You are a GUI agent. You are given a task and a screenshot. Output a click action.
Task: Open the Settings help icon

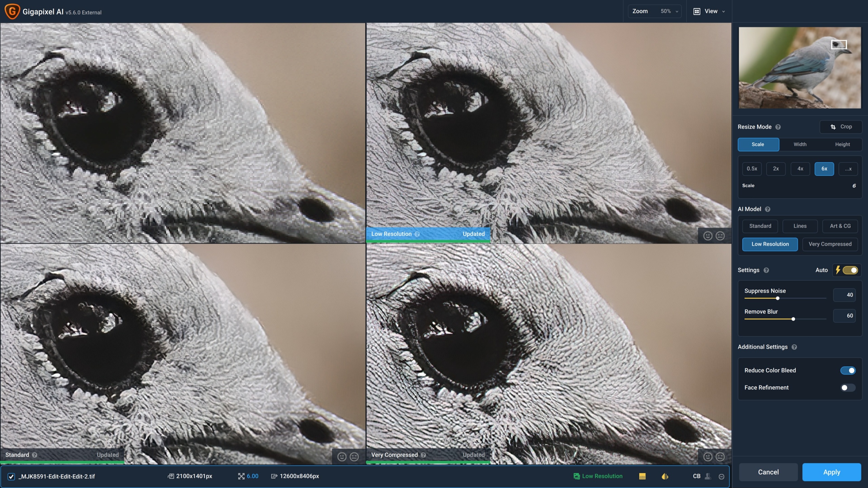[766, 270]
